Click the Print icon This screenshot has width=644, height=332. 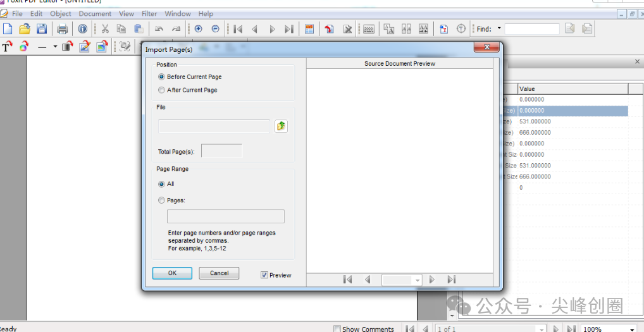tap(63, 28)
